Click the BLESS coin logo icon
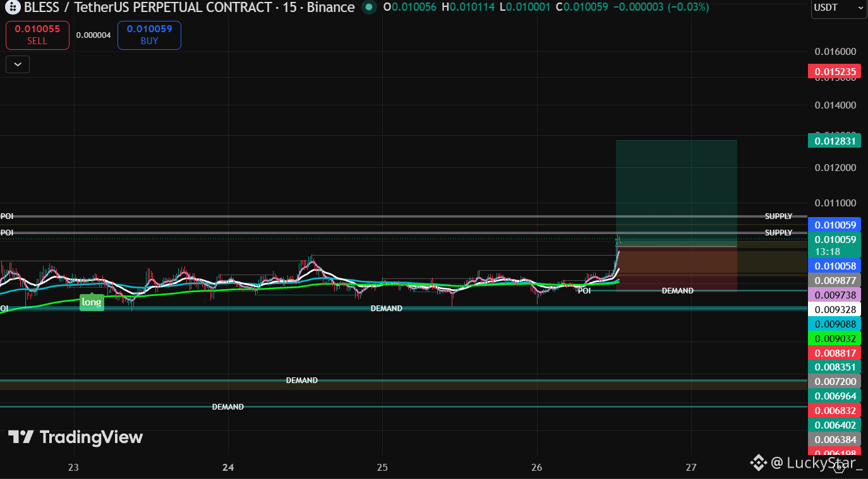Screen dimensions: 868x479 click(x=12, y=8)
